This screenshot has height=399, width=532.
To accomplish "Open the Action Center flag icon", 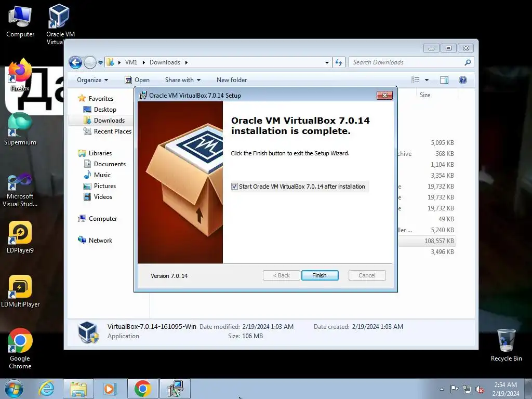I will coord(454,389).
